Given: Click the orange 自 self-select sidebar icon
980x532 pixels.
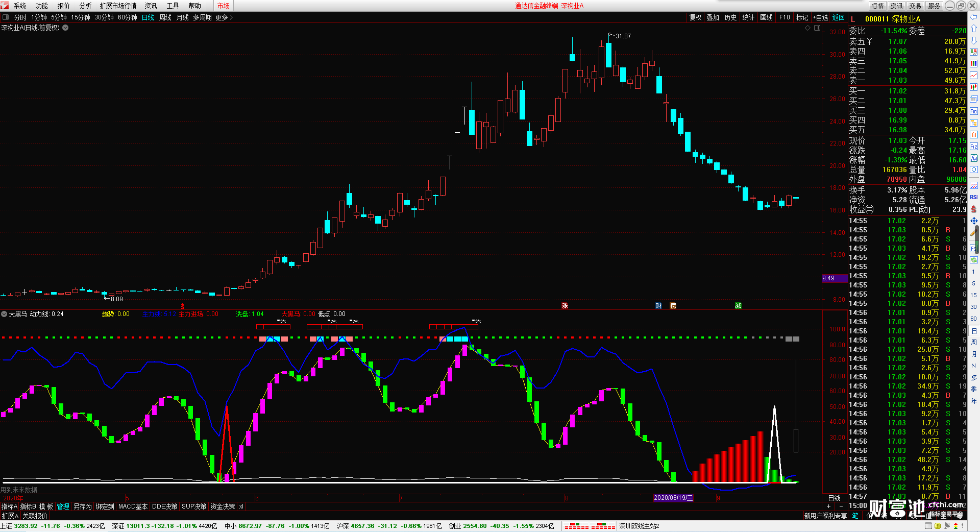Looking at the screenshot, I should [974, 135].
